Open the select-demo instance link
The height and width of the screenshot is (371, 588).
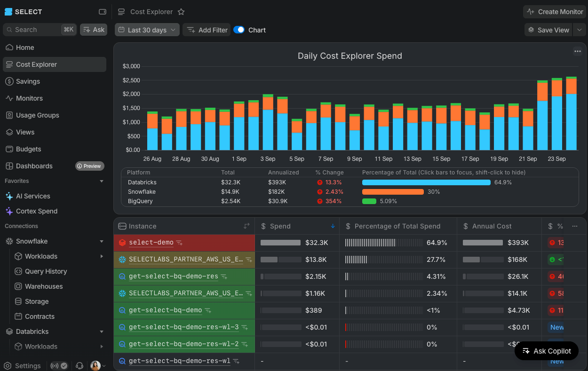[151, 243]
